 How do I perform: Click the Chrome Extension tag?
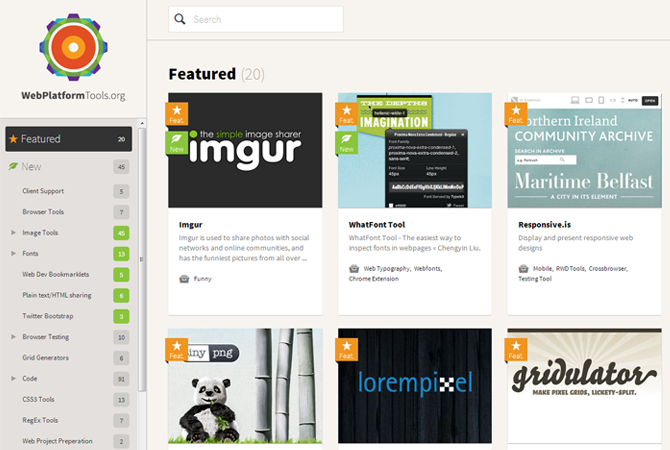tap(373, 279)
